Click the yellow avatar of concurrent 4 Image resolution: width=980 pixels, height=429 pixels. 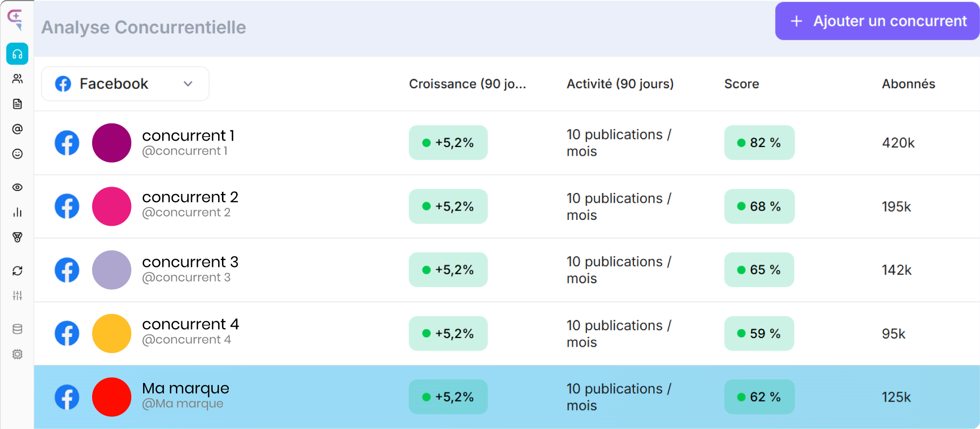tap(112, 334)
